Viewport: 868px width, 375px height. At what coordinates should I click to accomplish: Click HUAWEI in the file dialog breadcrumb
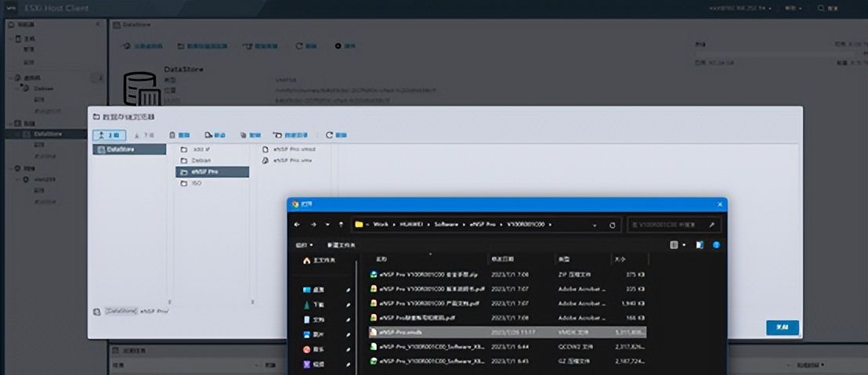coord(411,225)
